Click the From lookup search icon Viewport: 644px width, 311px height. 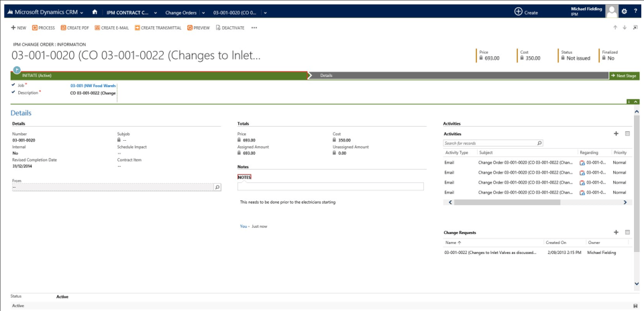point(217,187)
